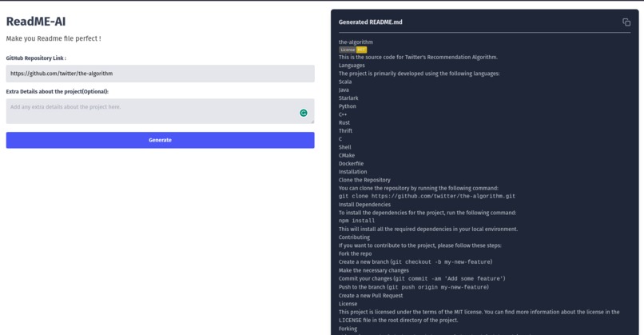This screenshot has width=644, height=335.
Task: Click the 'Clone the Repository' heading
Action: coord(364,180)
